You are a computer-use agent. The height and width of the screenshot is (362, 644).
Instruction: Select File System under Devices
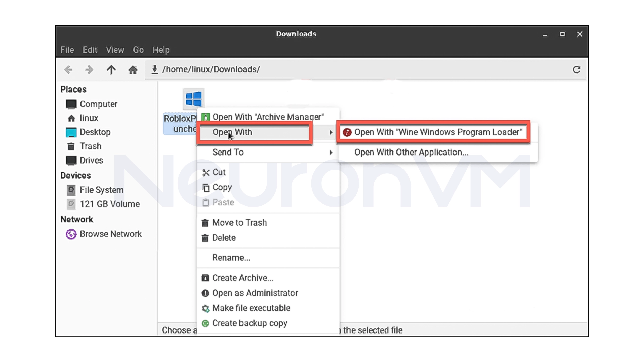(x=101, y=190)
